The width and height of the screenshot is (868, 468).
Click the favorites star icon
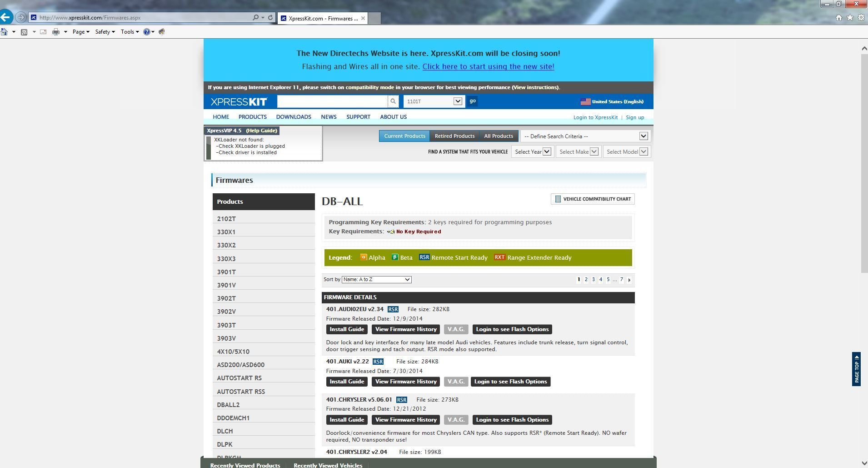pos(850,18)
